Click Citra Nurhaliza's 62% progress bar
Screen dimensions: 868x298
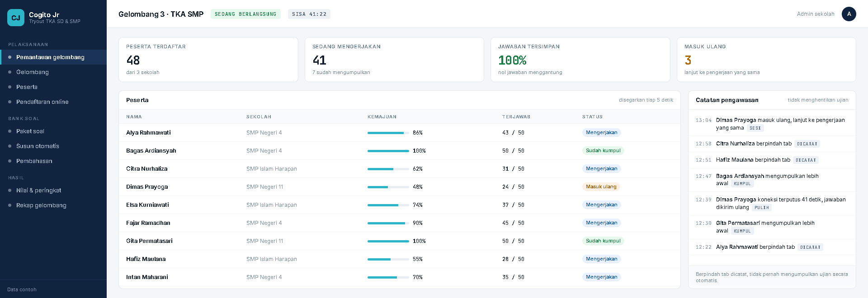(388, 169)
